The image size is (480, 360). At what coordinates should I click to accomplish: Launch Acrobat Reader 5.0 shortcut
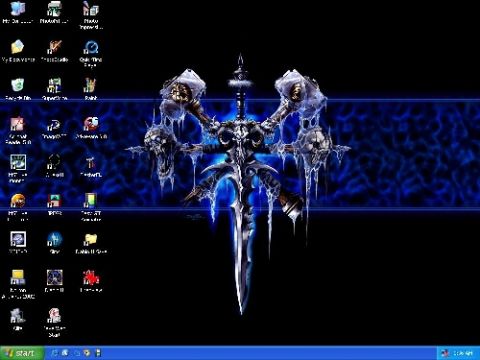18,124
